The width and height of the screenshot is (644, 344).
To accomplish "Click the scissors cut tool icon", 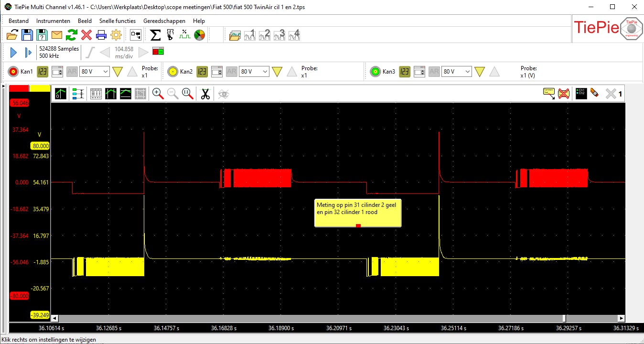I will coord(205,94).
